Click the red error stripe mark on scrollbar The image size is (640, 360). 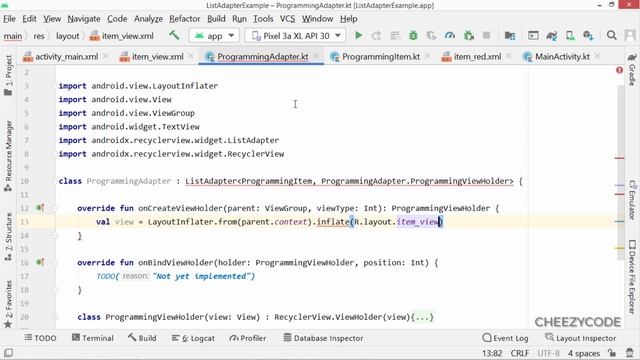[x=620, y=158]
